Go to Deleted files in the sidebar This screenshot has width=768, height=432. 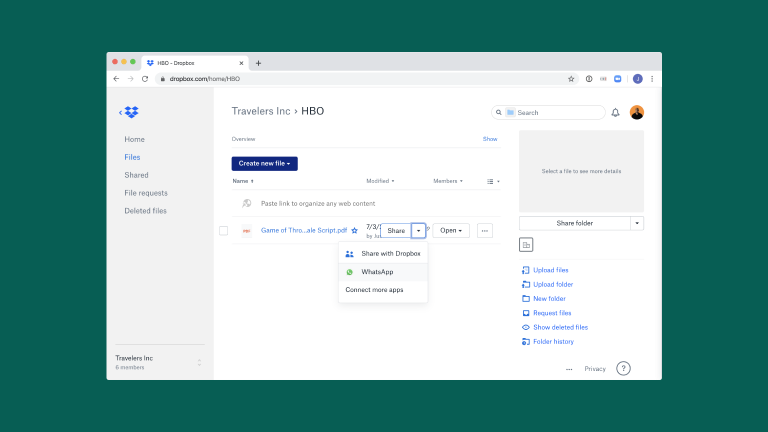point(145,211)
